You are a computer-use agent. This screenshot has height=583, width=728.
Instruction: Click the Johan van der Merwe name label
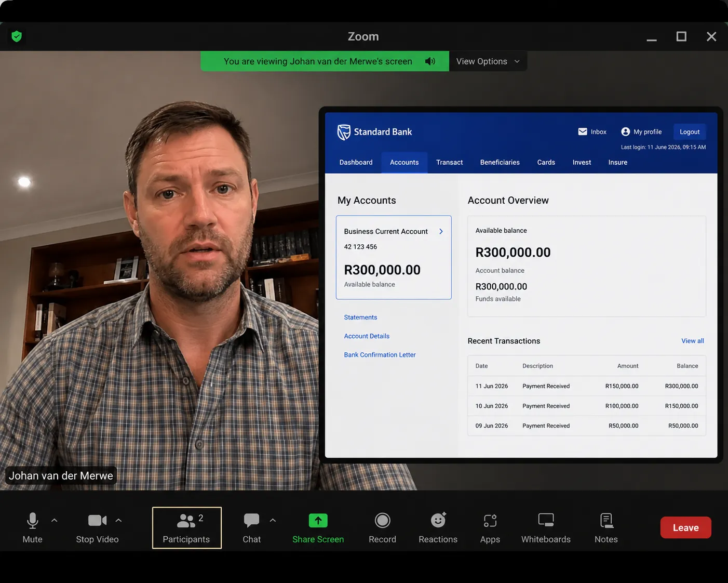(x=61, y=476)
